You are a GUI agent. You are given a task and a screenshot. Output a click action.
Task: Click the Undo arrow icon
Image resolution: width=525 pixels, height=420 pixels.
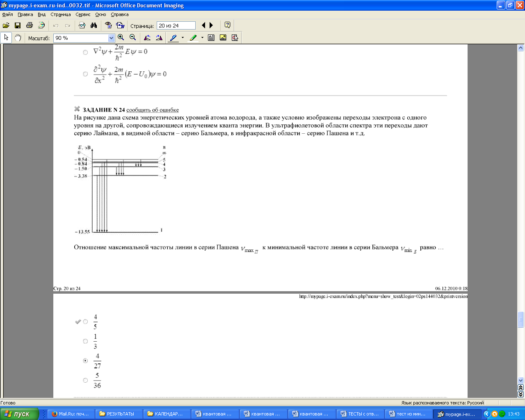tap(55, 25)
